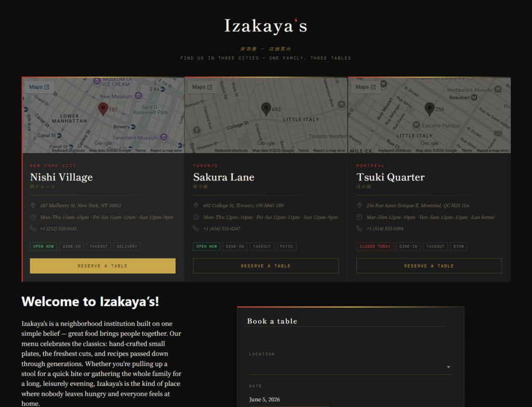Click Welcome to Izakaya's! heading
Viewport: 532px width, 407px height.
pyautogui.click(x=90, y=301)
